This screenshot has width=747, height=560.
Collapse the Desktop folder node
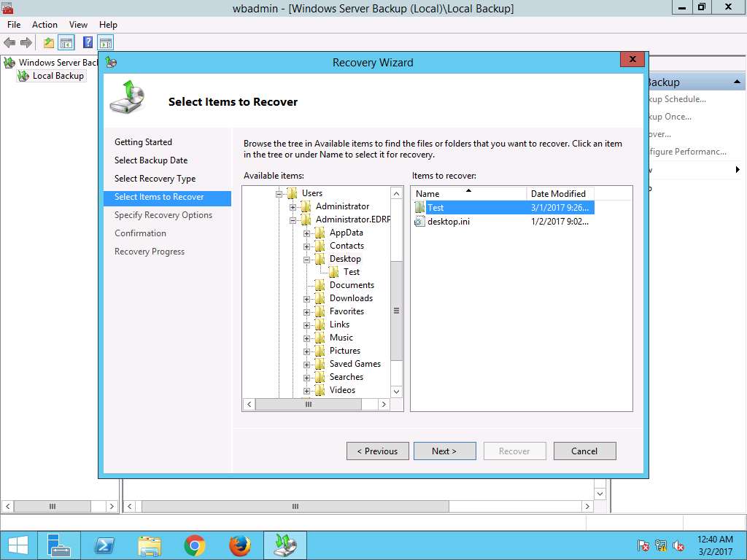pos(307,259)
